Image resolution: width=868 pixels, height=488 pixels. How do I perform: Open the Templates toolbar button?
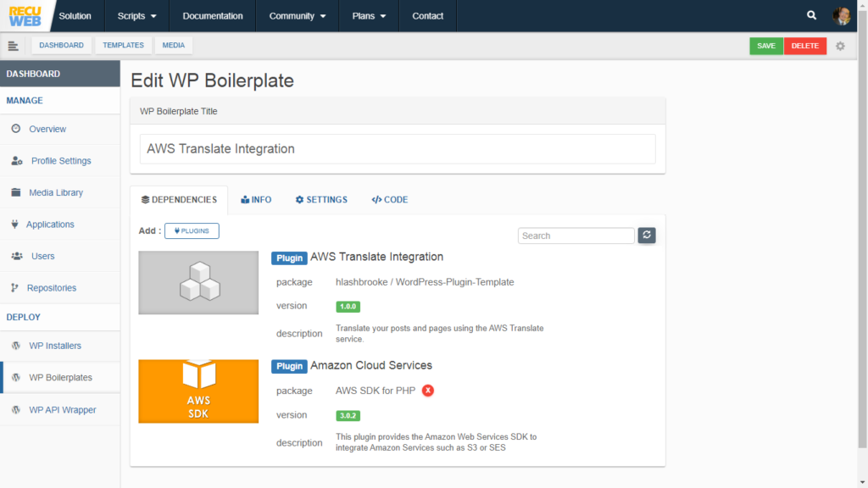123,46
